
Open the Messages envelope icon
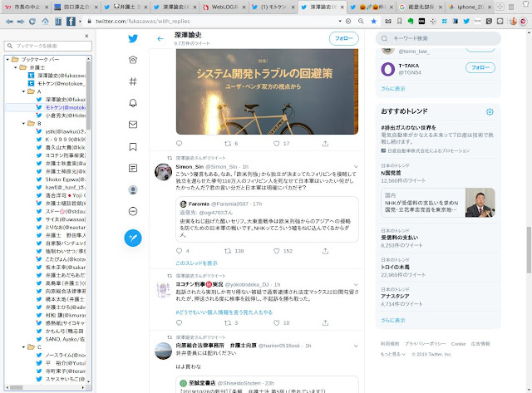133,125
